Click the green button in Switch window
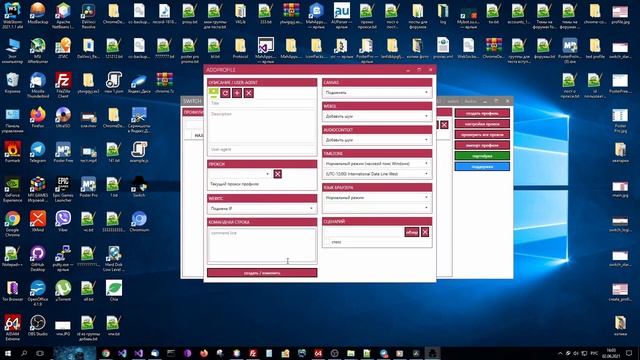This screenshot has height=360, width=640. [482, 156]
